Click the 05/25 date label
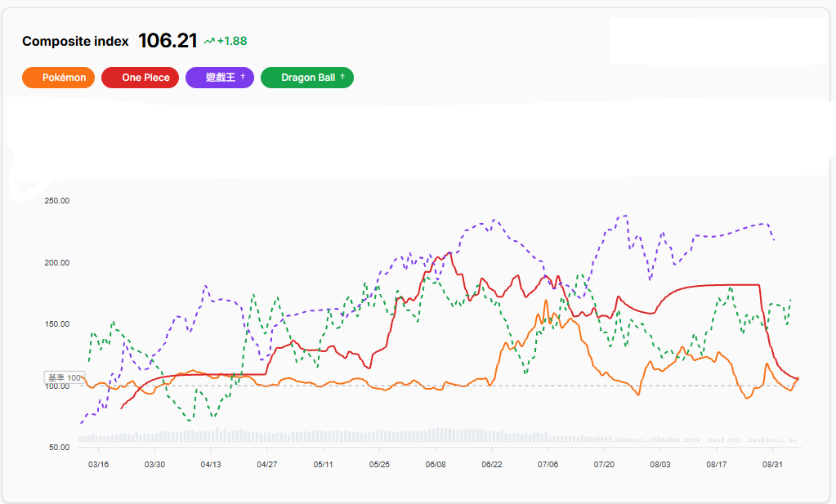Image resolution: width=836 pixels, height=504 pixels. (x=380, y=465)
